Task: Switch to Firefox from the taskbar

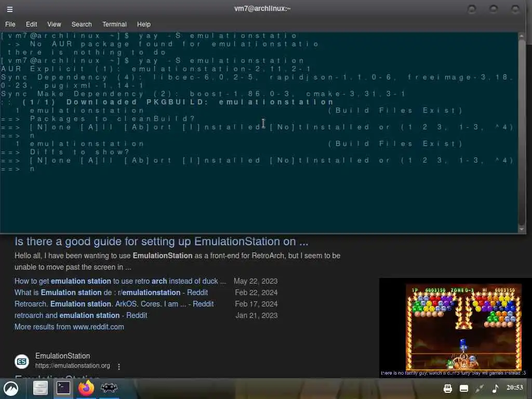Action: [86, 388]
